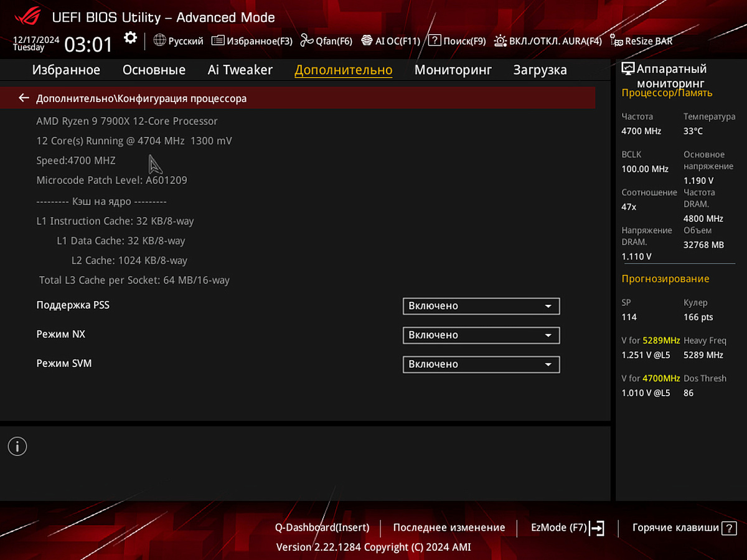Open Q-Dashboard(Insert)
This screenshot has width=747, height=560.
click(322, 528)
